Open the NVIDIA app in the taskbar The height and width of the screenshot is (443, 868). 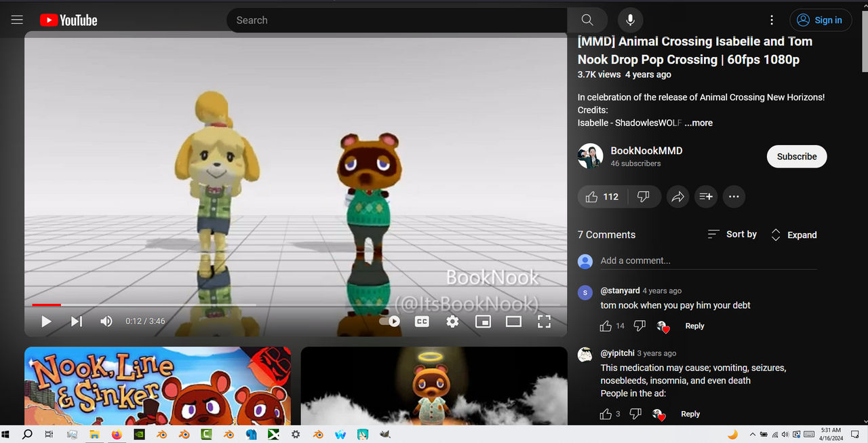click(x=139, y=434)
